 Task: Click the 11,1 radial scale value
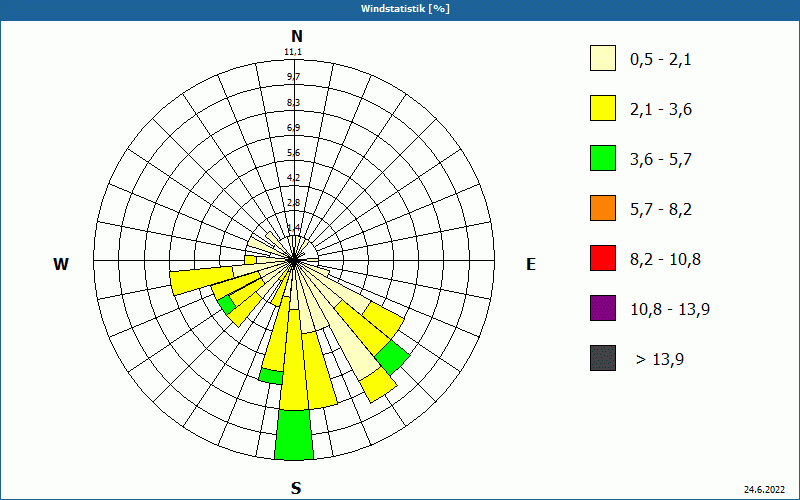pyautogui.click(x=293, y=52)
